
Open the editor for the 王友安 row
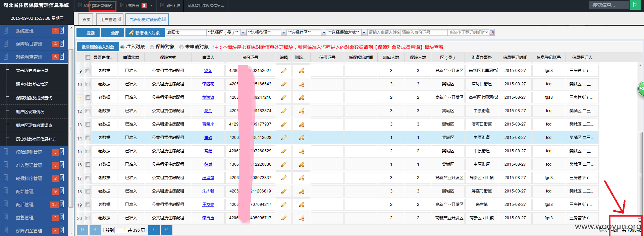284,205
